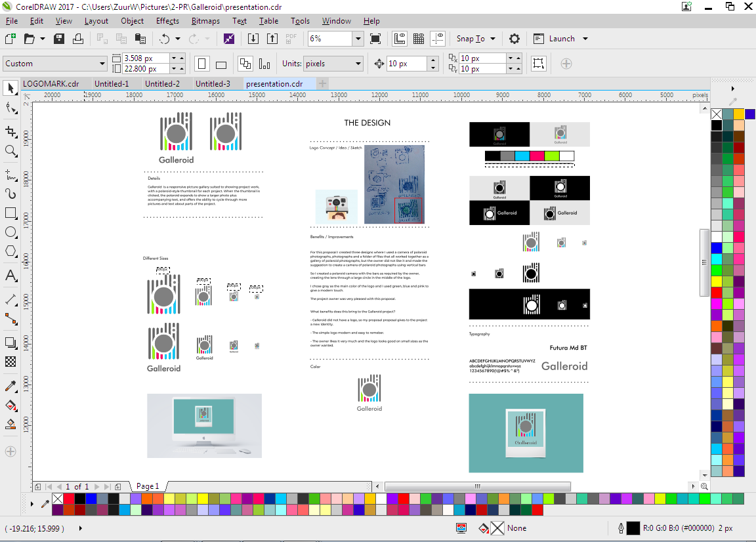The width and height of the screenshot is (756, 542).
Task: Switch to the Untitled-2 tab
Action: (163, 84)
